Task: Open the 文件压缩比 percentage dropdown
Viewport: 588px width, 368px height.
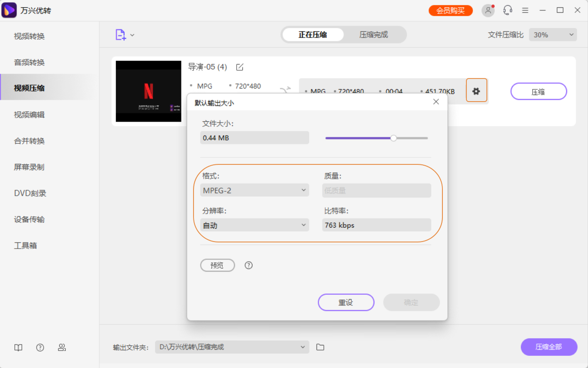Action: click(x=553, y=34)
